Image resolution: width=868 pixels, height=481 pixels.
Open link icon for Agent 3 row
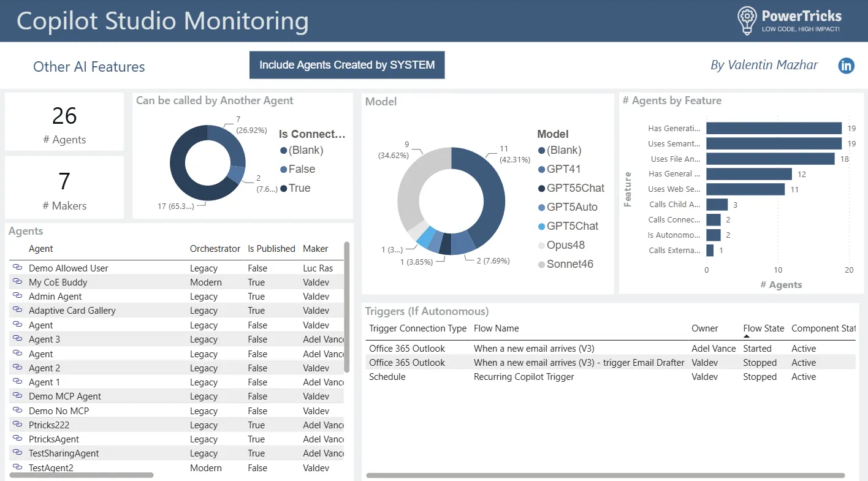17,339
